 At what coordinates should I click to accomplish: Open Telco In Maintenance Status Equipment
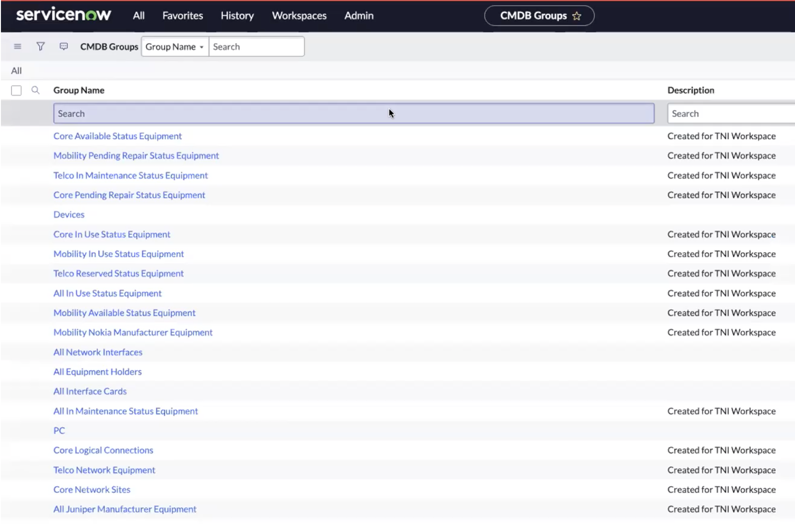pos(130,175)
